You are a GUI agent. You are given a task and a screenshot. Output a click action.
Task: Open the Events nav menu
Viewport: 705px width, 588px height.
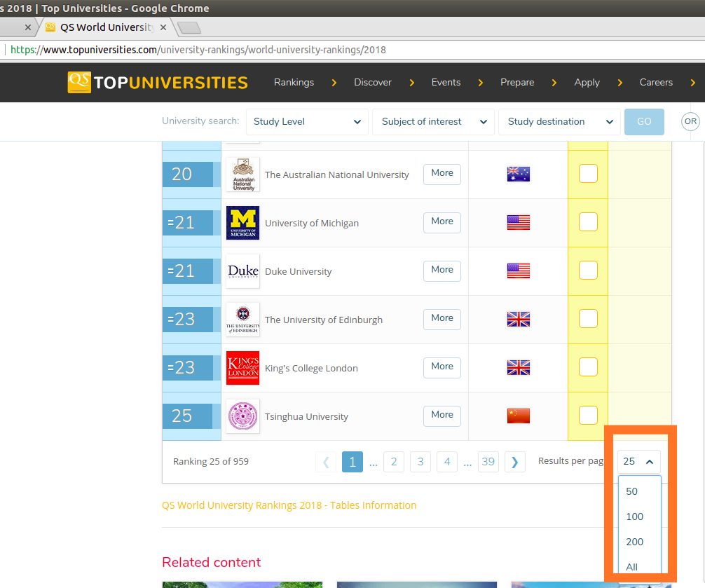(x=446, y=82)
